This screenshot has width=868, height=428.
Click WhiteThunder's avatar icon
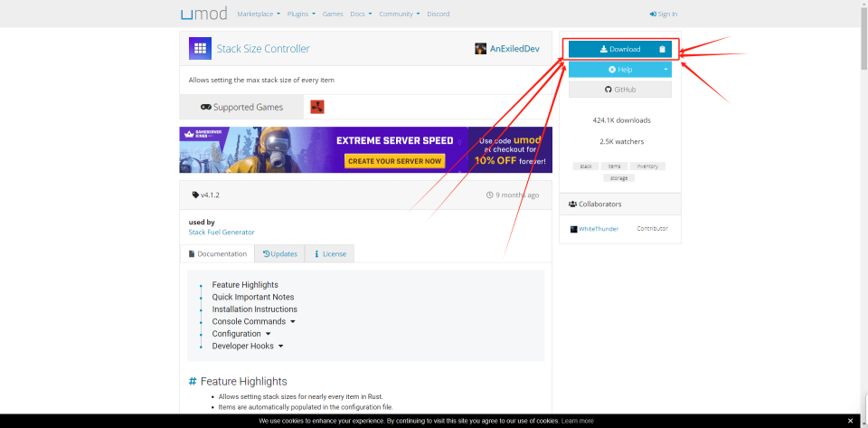(574, 229)
